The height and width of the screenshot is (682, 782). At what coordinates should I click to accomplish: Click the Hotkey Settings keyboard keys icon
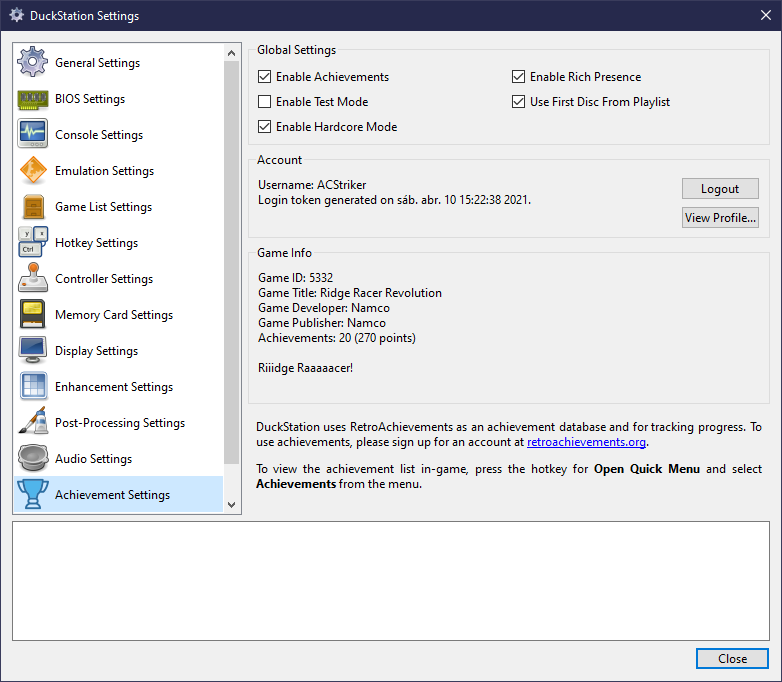(32, 242)
